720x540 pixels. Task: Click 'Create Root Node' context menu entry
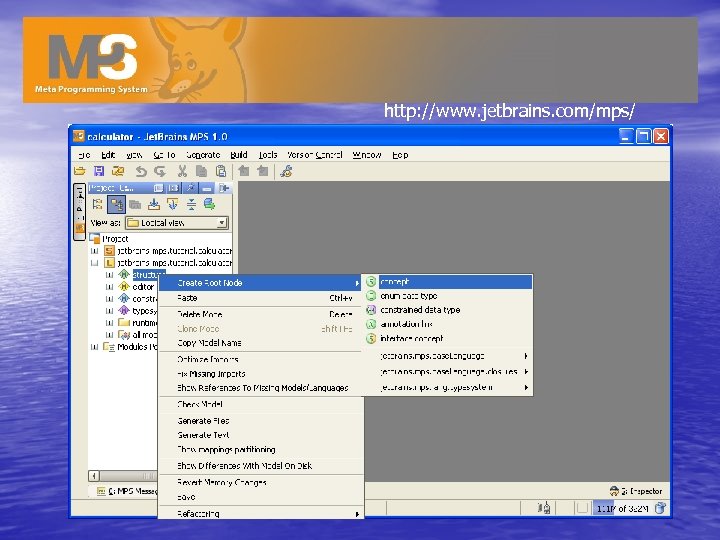click(260, 283)
